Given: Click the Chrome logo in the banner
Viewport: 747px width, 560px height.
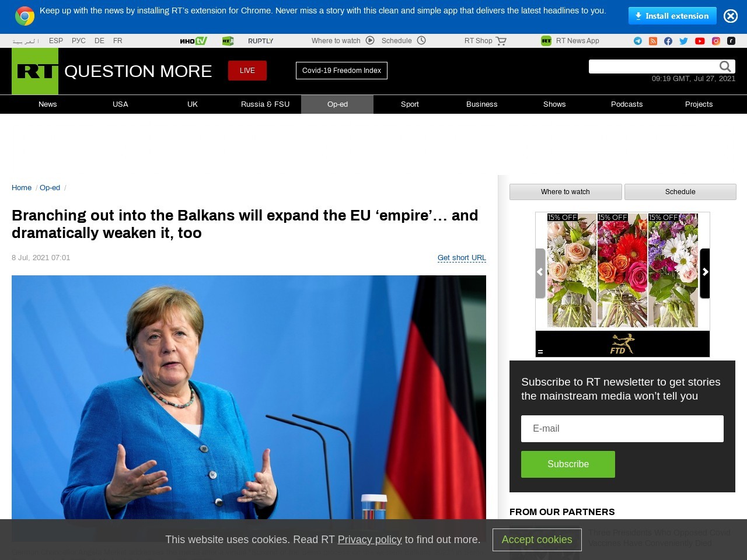Looking at the screenshot, I should [x=25, y=16].
